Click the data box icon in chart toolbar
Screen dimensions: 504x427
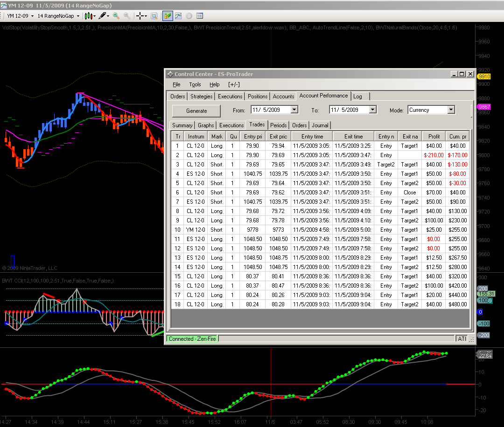[x=154, y=16]
